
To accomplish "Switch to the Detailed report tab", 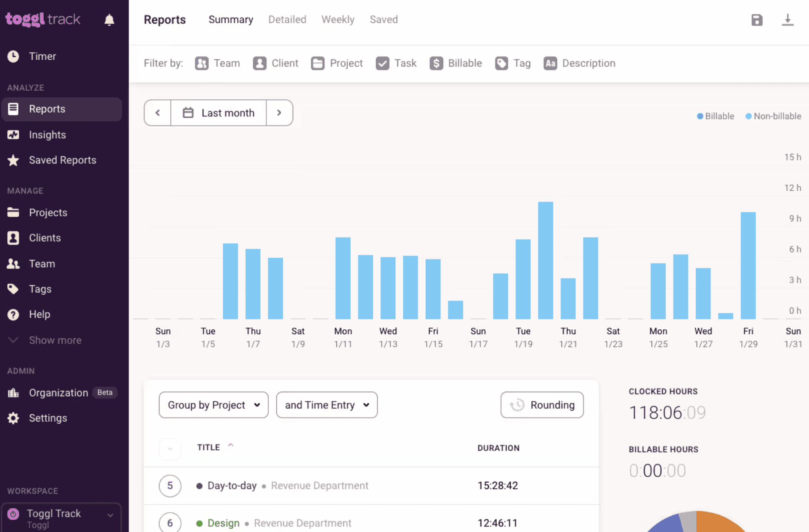I will pos(287,20).
